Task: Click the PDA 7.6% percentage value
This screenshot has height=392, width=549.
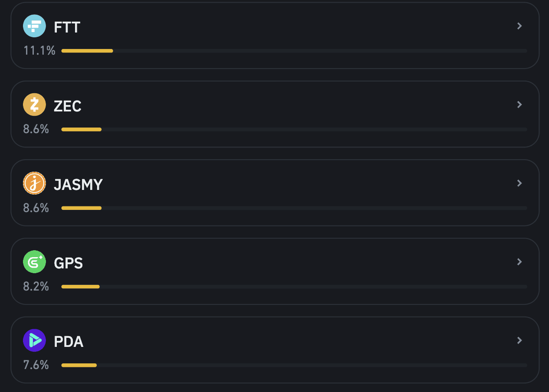Action: pos(36,365)
